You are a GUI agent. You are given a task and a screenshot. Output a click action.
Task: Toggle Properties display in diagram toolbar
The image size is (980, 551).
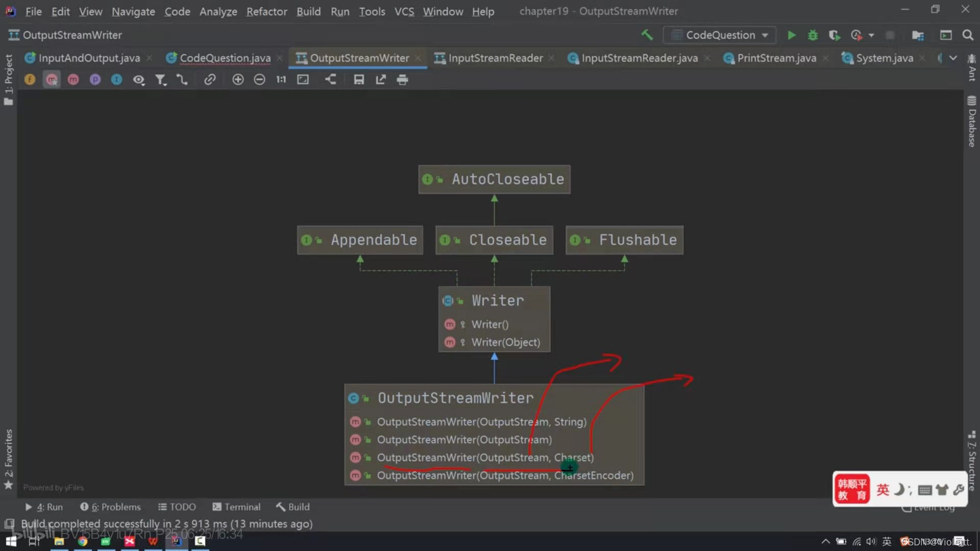[x=95, y=80]
